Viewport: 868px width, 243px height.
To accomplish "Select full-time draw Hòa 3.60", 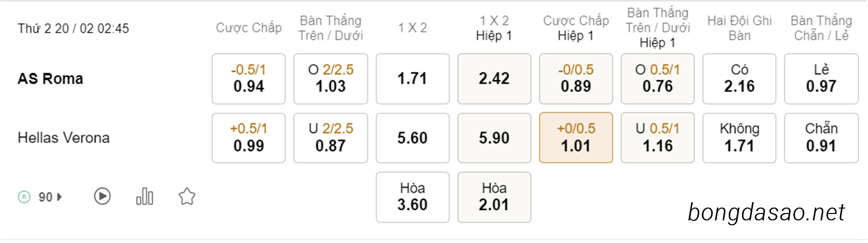I will pyautogui.click(x=413, y=197).
